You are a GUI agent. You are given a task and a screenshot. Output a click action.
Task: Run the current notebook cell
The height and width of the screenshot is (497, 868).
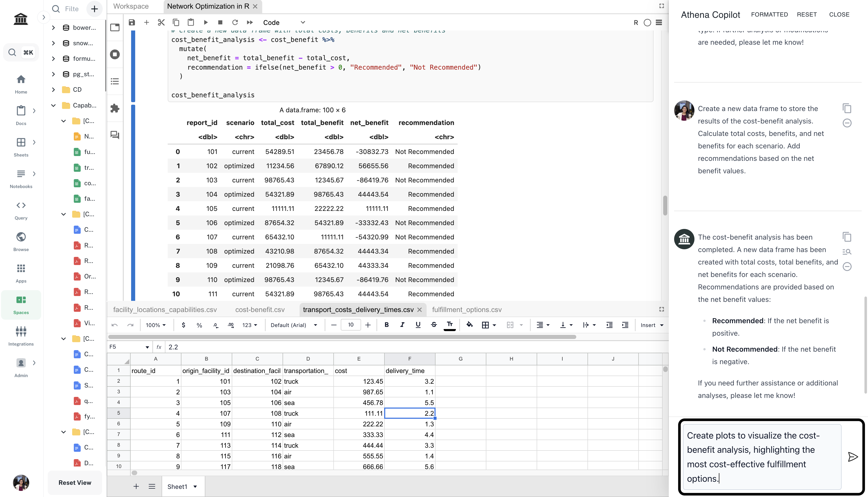(x=206, y=23)
